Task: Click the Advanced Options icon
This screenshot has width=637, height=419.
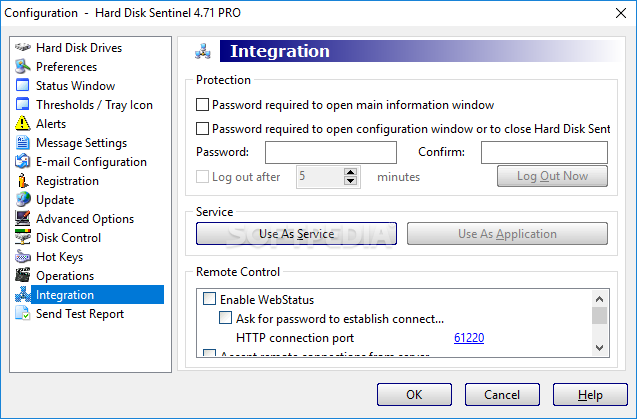Action: pyautogui.click(x=23, y=219)
